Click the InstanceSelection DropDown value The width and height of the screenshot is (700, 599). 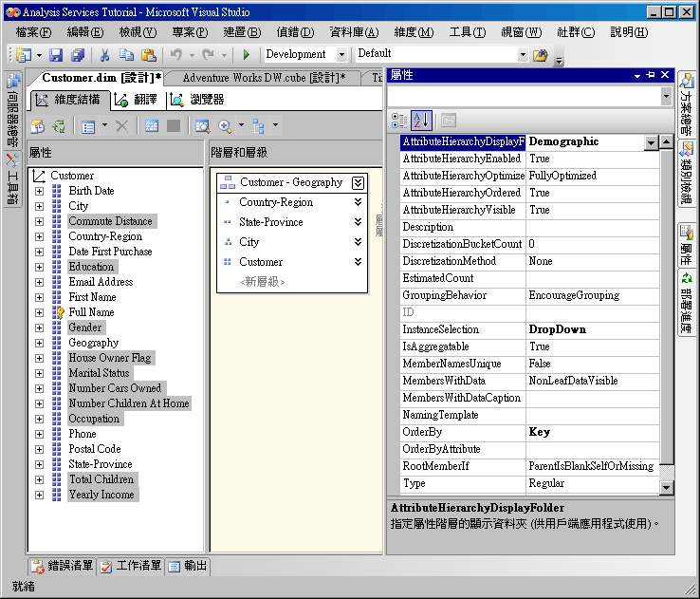click(x=593, y=330)
